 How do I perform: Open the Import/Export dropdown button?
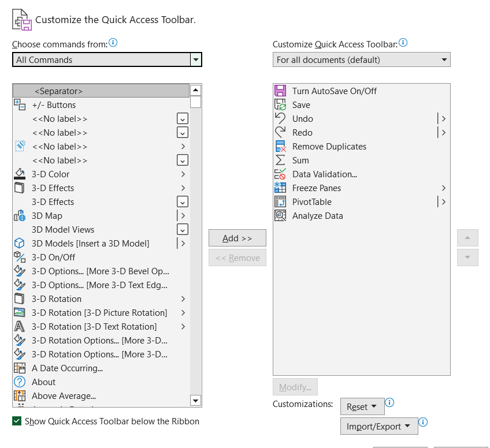point(379,426)
